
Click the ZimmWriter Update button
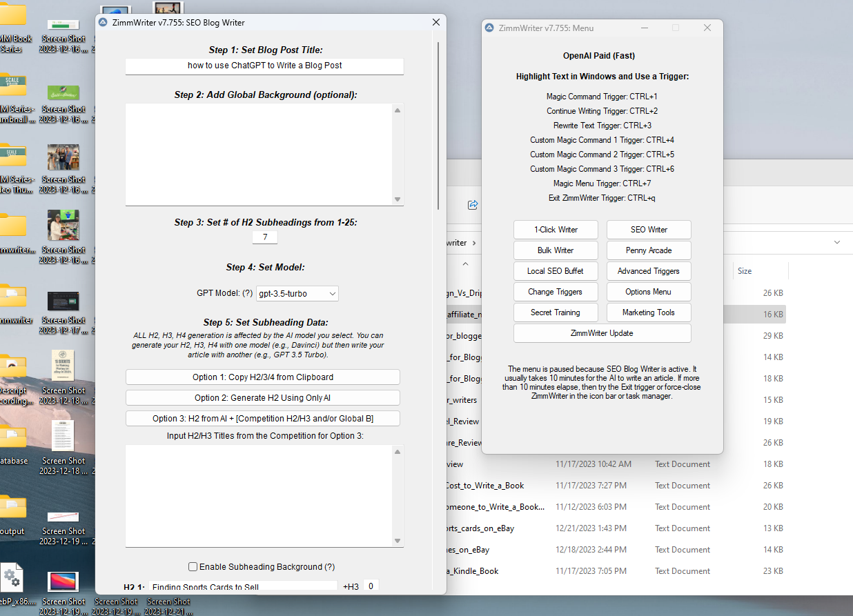[x=602, y=333]
